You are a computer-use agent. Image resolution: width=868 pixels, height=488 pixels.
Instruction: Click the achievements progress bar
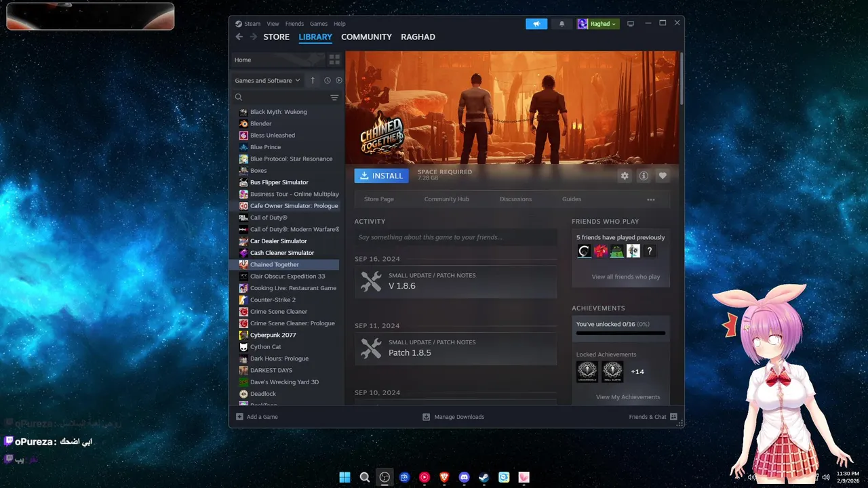pyautogui.click(x=620, y=333)
